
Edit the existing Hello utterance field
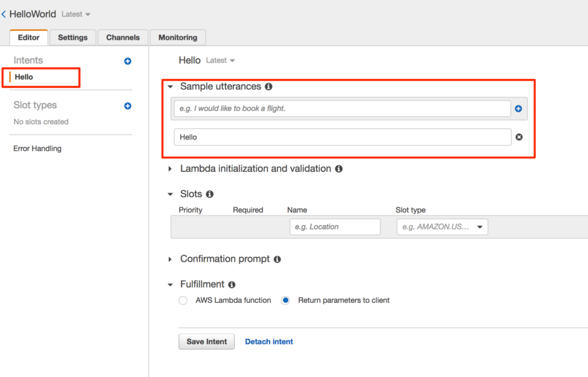pos(342,137)
